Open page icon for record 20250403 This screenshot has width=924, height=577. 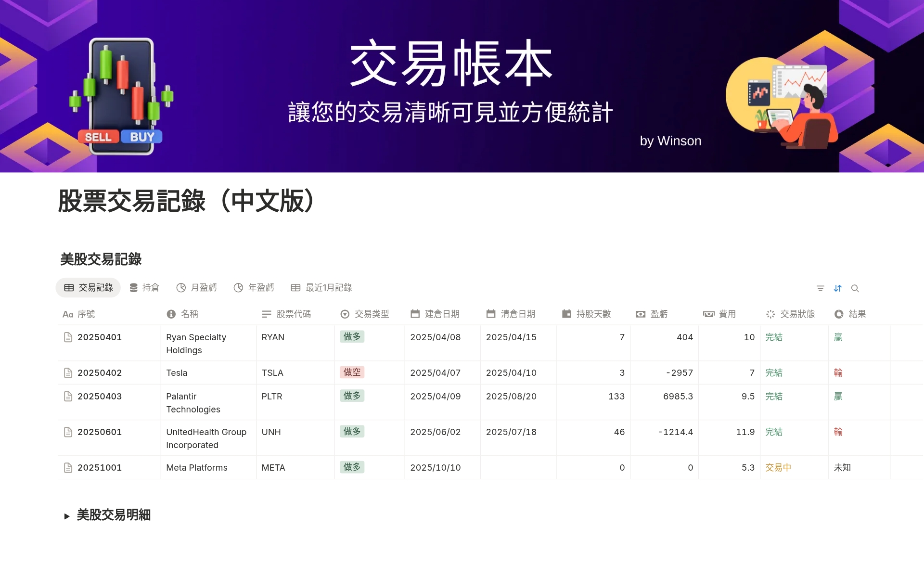68,397
